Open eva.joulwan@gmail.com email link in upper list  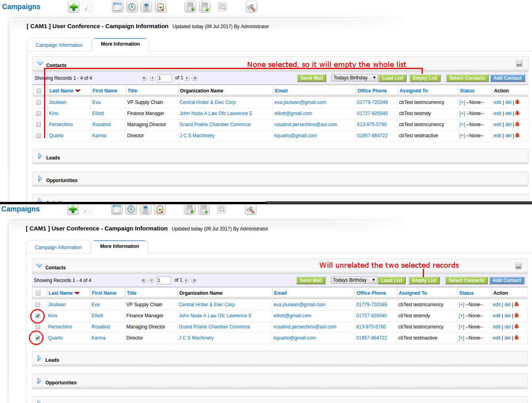(x=300, y=102)
